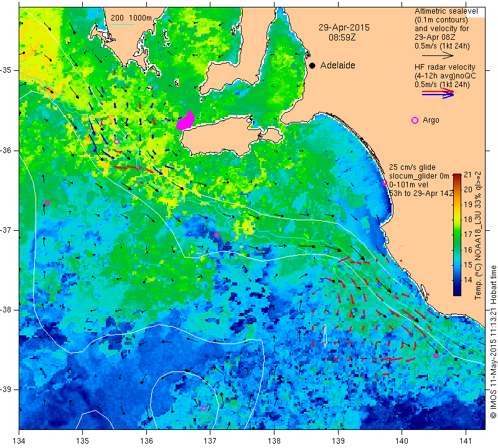This screenshot has width=498, height=448.
Task: Click the Adelaide label text
Action: 337,65
